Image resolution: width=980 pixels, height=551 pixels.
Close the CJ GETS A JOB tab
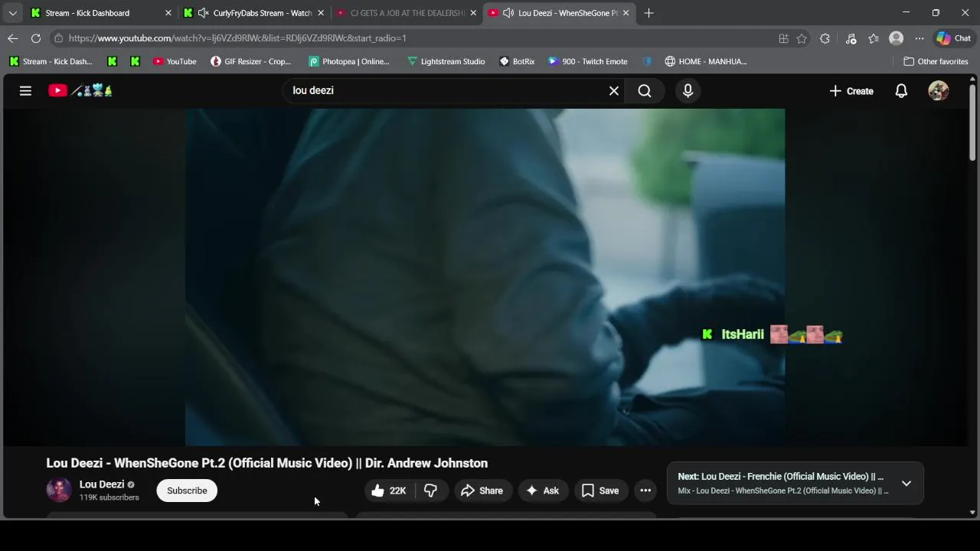[x=473, y=13]
